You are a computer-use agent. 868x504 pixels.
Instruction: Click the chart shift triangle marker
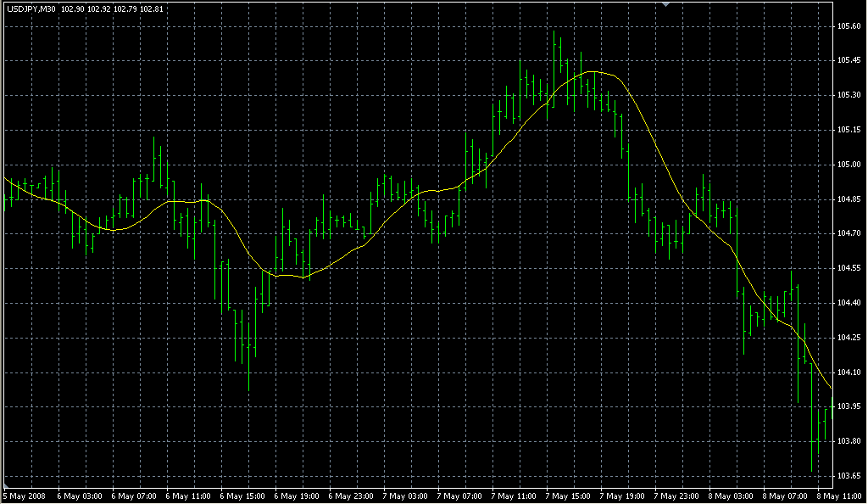point(666,5)
